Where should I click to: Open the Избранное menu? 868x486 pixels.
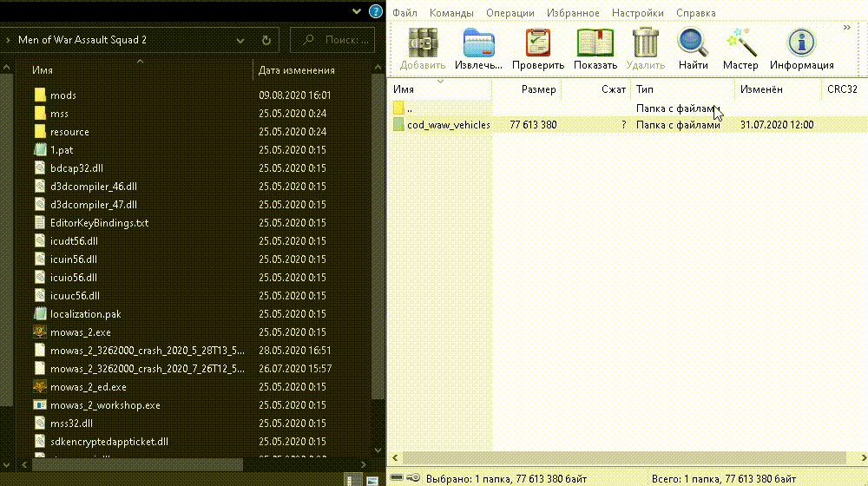tap(573, 13)
